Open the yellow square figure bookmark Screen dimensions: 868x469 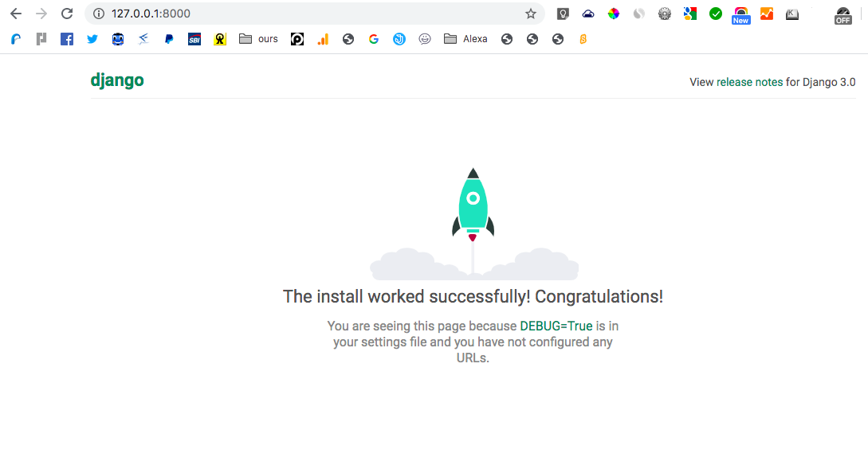click(x=220, y=39)
